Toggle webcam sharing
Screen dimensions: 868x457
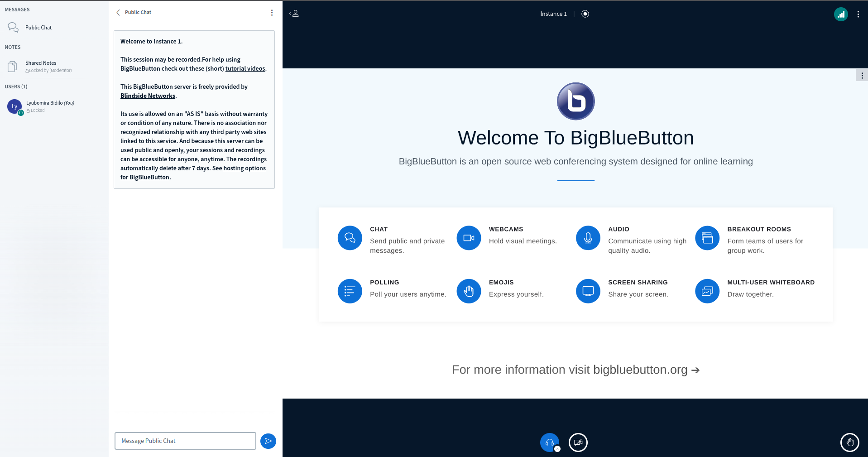[578, 443]
